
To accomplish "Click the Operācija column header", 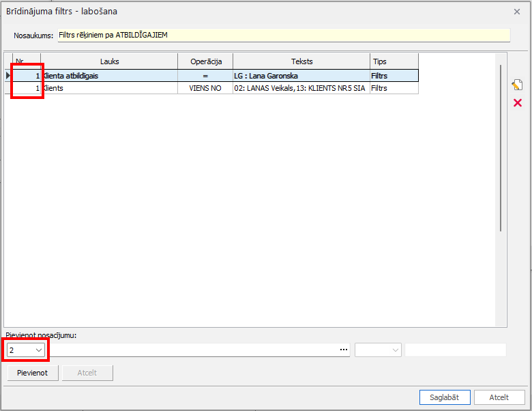I will coord(205,61).
